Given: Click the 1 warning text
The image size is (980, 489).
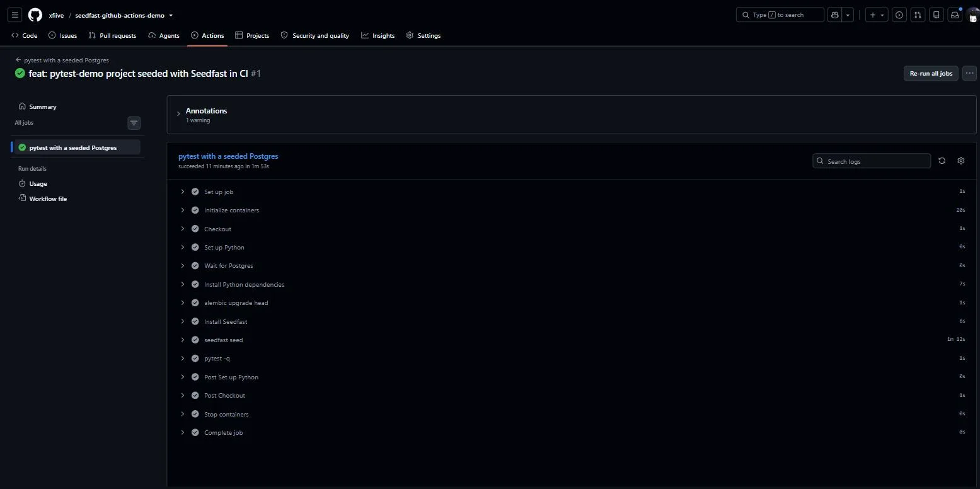Looking at the screenshot, I should [198, 120].
